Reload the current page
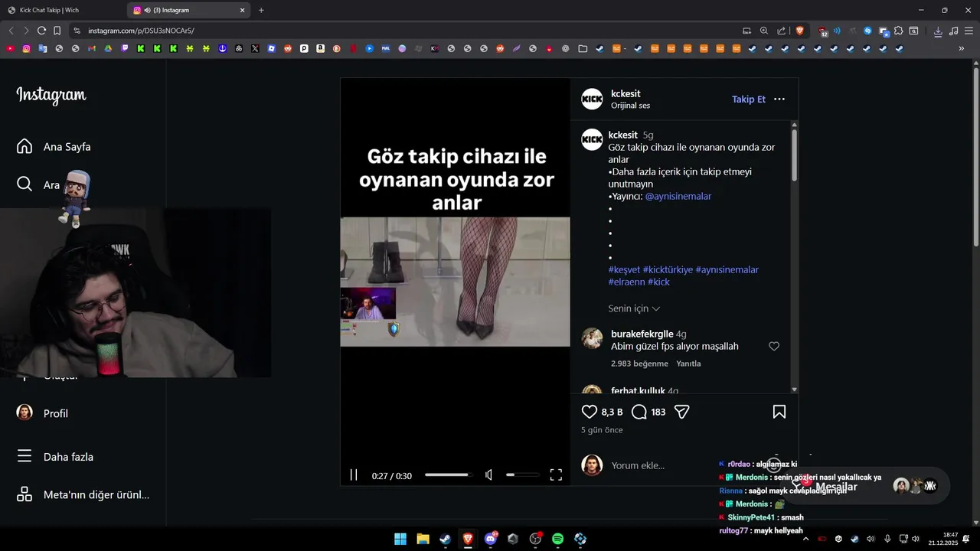Image resolution: width=980 pixels, height=551 pixels. pyautogui.click(x=41, y=31)
